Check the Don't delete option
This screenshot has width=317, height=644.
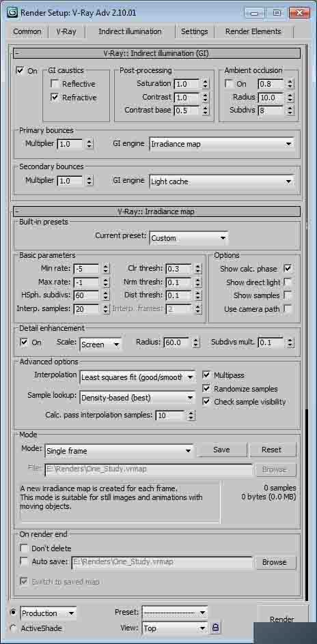click(x=24, y=548)
